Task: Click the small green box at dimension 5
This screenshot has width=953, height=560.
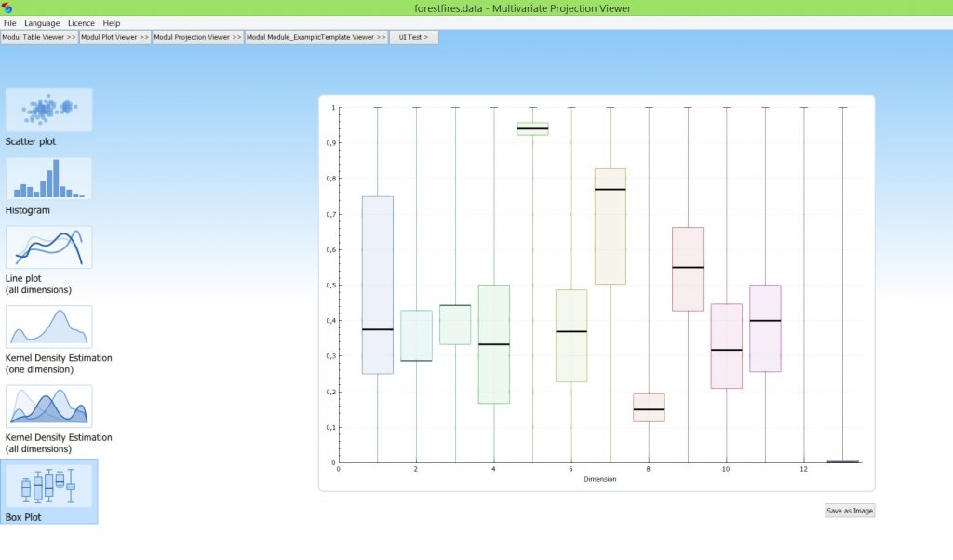Action: tap(532, 128)
